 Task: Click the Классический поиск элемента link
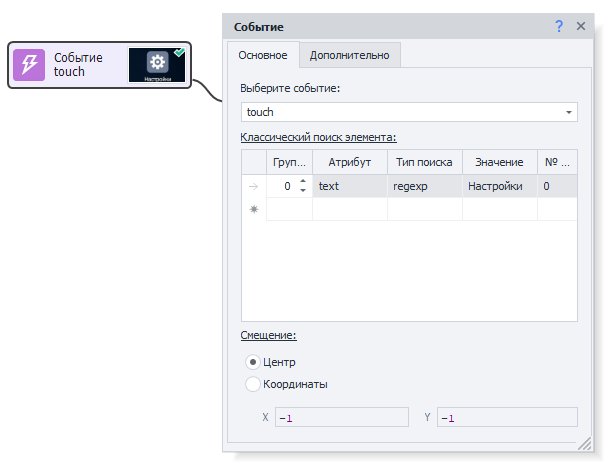click(318, 137)
